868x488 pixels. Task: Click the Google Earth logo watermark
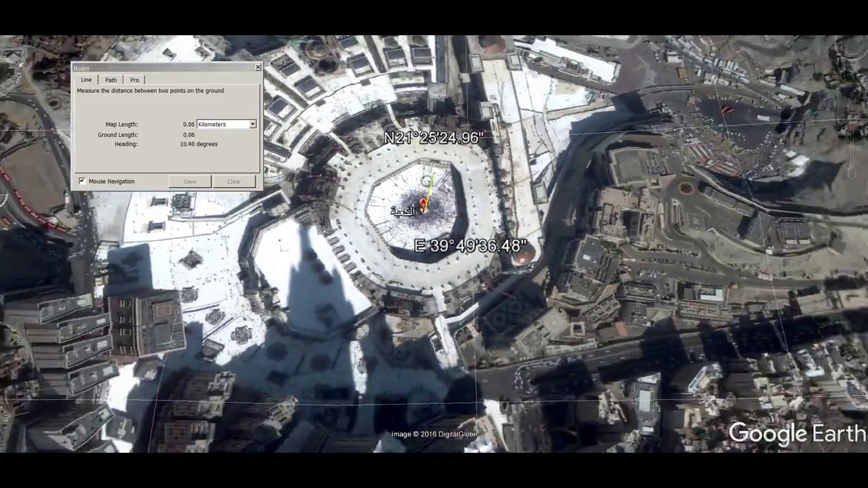click(x=797, y=433)
